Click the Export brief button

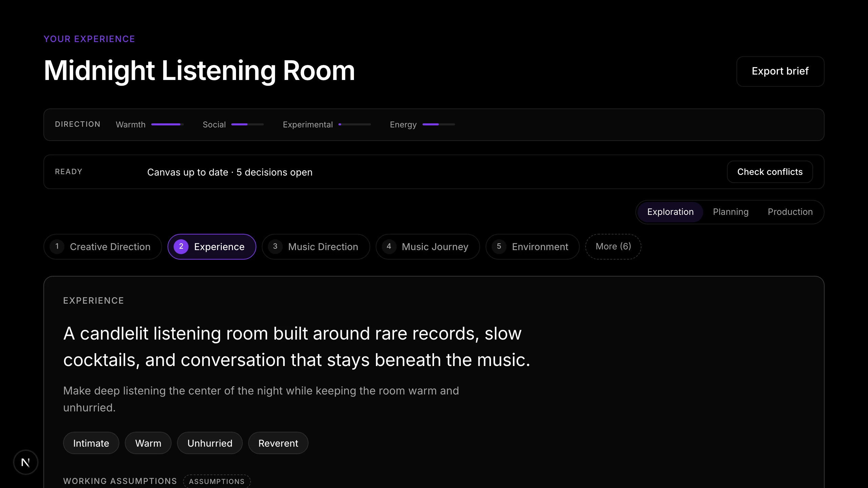click(780, 72)
